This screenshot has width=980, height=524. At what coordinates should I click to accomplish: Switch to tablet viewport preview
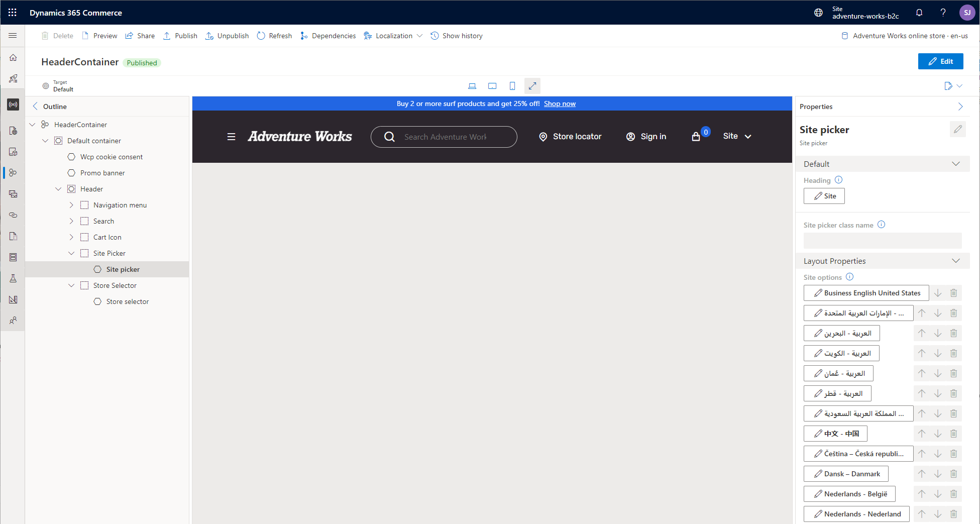click(492, 86)
